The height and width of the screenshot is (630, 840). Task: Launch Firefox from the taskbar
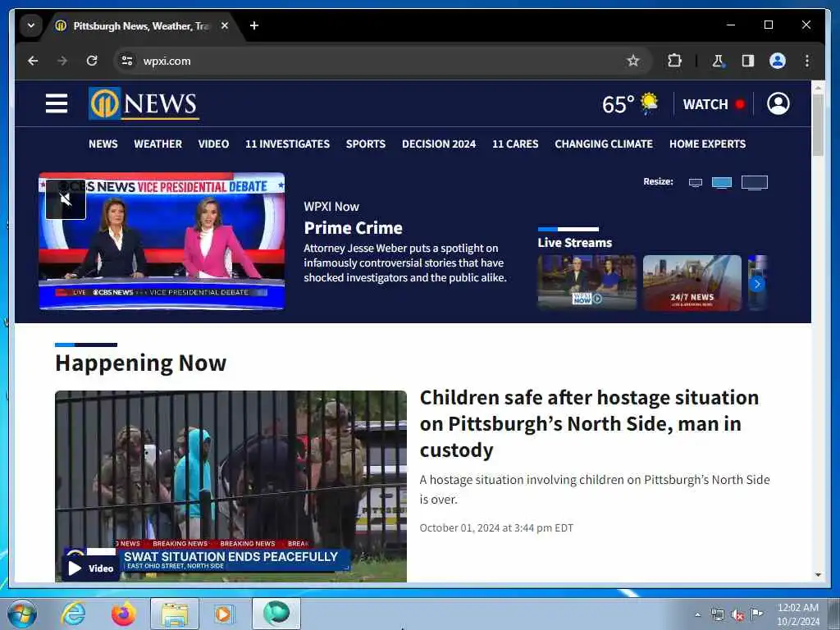point(123,614)
